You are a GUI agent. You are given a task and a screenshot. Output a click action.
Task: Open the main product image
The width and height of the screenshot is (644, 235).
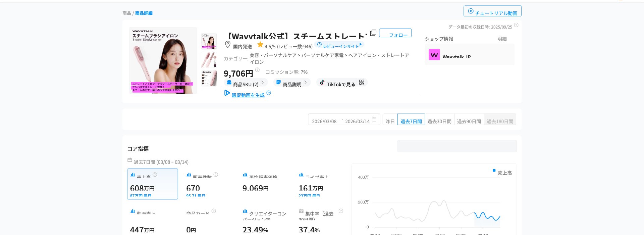pos(163,60)
